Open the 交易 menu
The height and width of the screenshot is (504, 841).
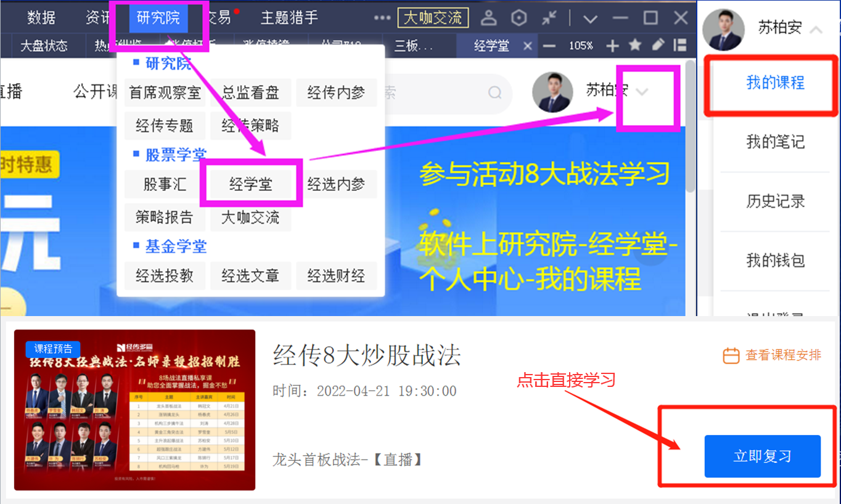click(220, 17)
